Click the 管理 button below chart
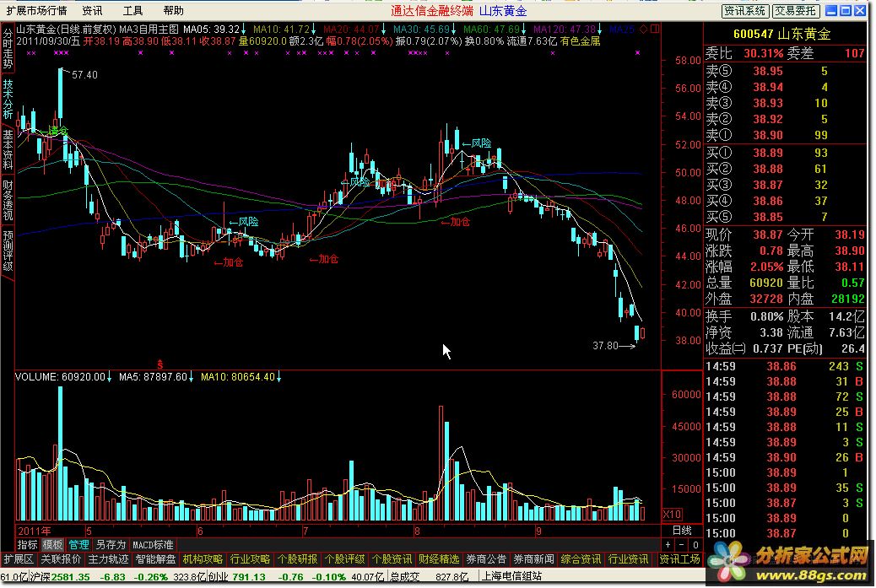This screenshot has height=588, width=876. (78, 544)
